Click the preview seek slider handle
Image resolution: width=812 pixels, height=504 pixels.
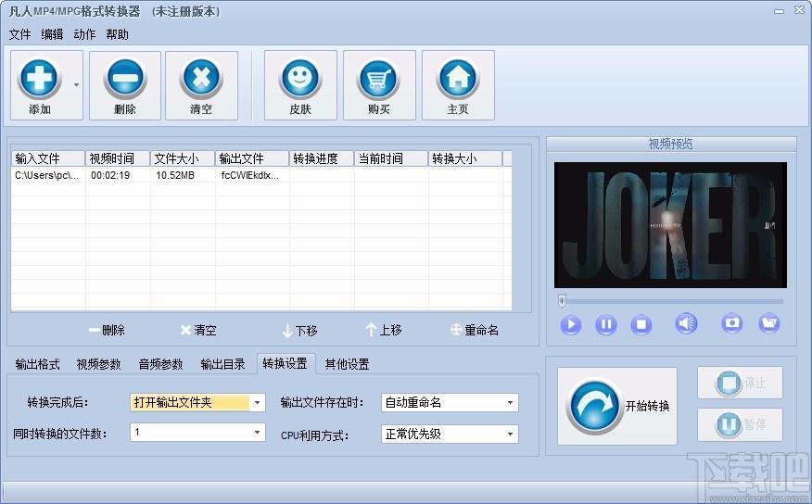(x=562, y=301)
